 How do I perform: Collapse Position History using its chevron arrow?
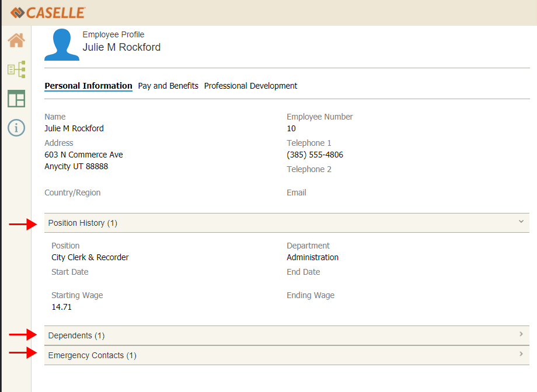pyautogui.click(x=521, y=222)
